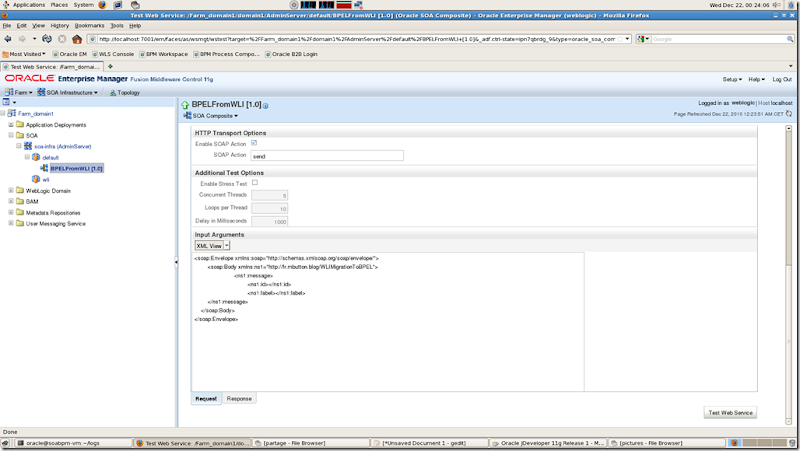Open the File menu
Screen dimensions: 800x451
pos(7,26)
